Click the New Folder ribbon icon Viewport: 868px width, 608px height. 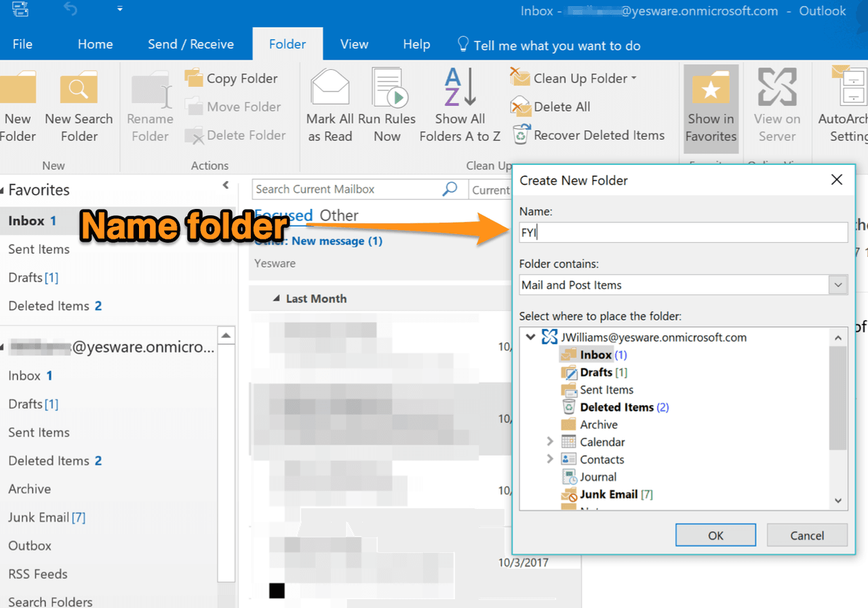click(18, 107)
